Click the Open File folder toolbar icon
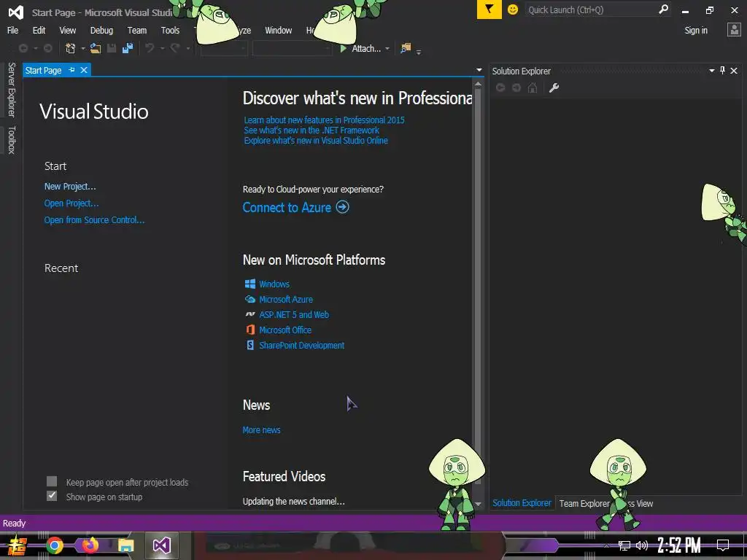This screenshot has width=747, height=560. 96,48
